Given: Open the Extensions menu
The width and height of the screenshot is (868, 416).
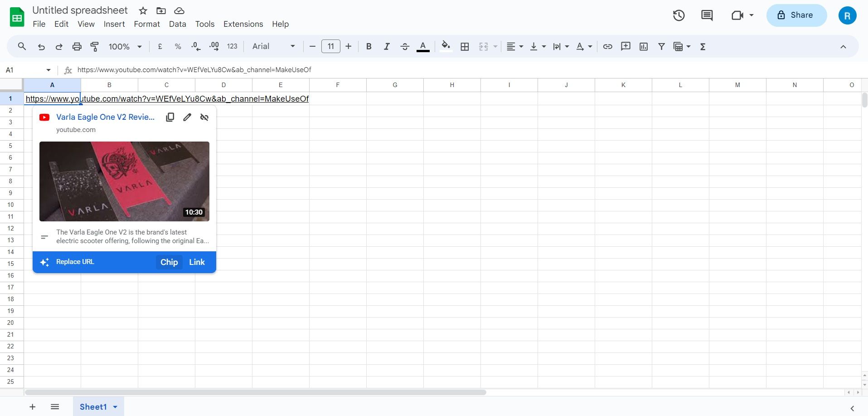Looking at the screenshot, I should coord(243,24).
